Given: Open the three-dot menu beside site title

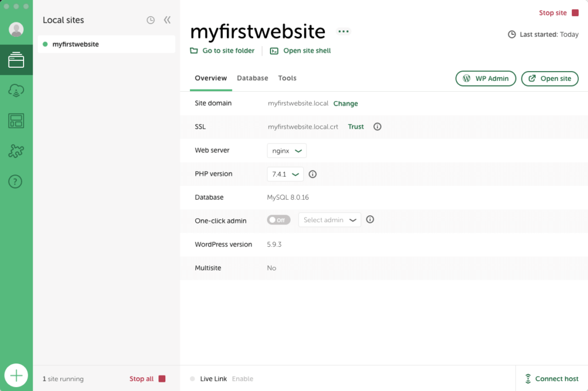Looking at the screenshot, I should click(x=343, y=32).
